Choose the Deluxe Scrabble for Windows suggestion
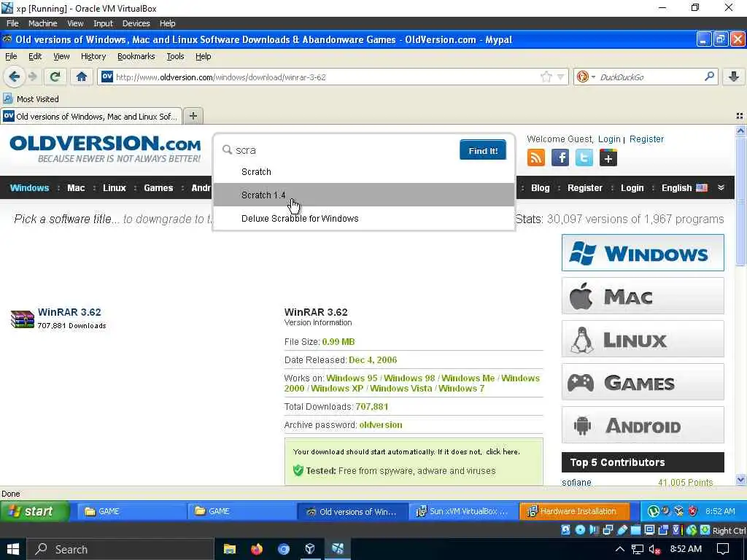The height and width of the screenshot is (560, 747). (x=363, y=218)
